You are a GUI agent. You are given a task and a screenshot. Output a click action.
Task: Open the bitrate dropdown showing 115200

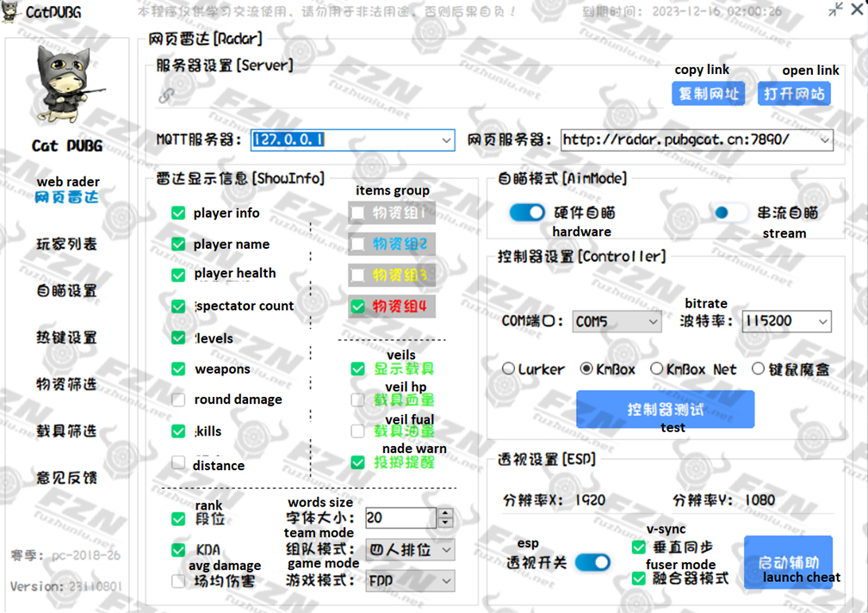point(822,321)
